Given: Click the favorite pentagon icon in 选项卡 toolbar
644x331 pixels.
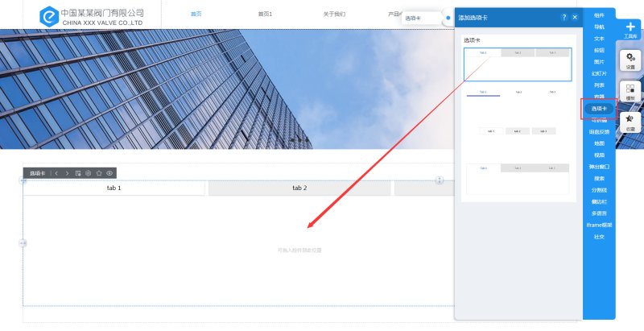Looking at the screenshot, I should pos(99,173).
